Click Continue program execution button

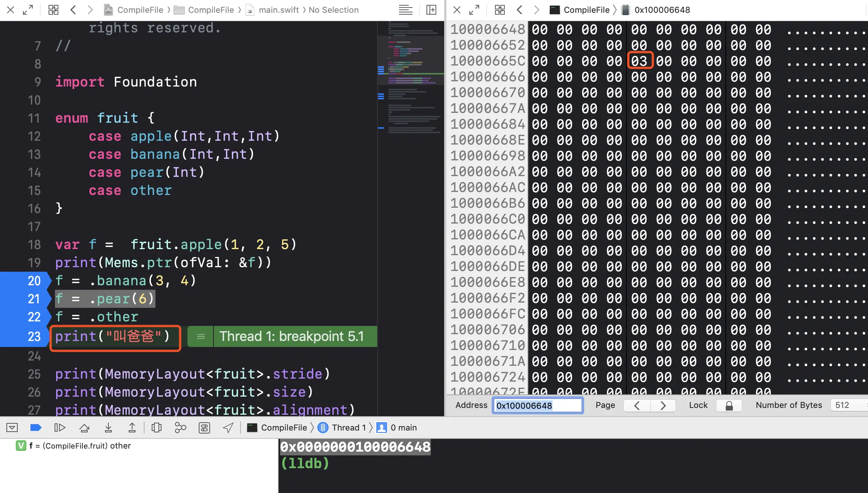point(60,428)
